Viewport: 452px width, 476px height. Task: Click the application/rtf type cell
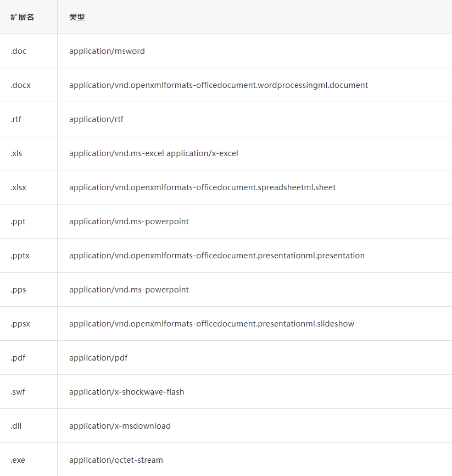[x=96, y=119]
